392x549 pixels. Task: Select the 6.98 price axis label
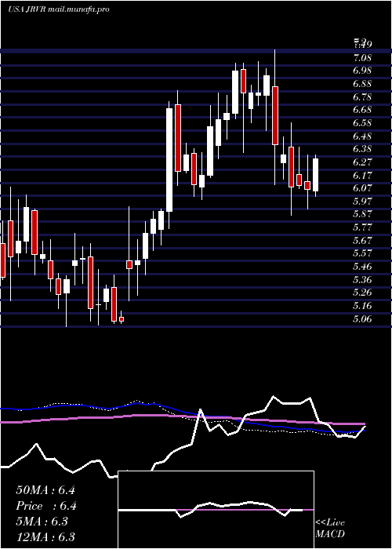point(362,71)
